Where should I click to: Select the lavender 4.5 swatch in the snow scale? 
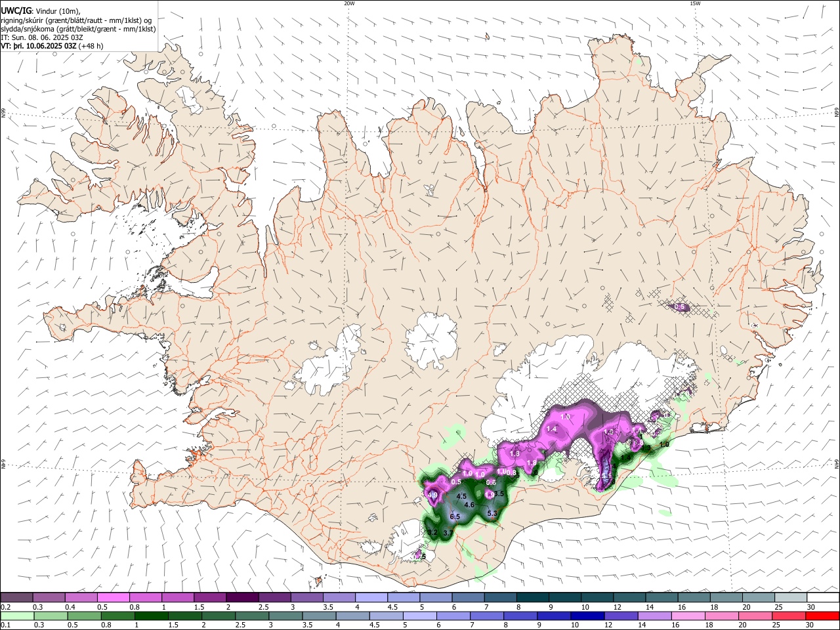click(x=403, y=598)
